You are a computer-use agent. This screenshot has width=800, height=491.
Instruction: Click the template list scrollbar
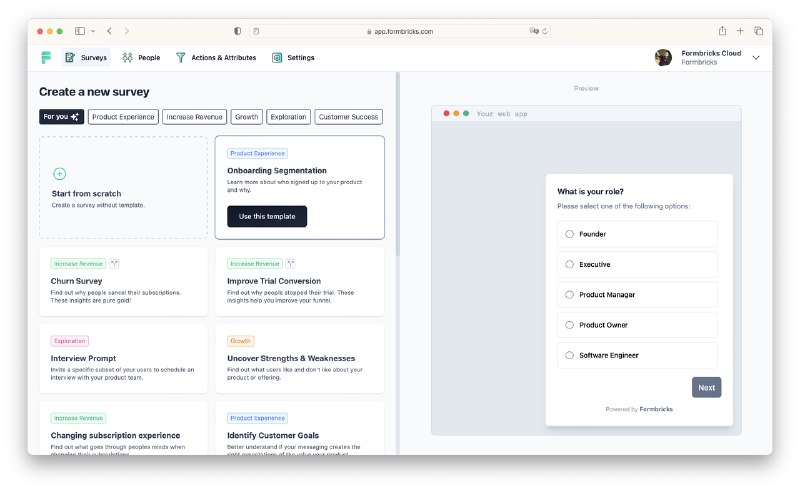pos(397,163)
